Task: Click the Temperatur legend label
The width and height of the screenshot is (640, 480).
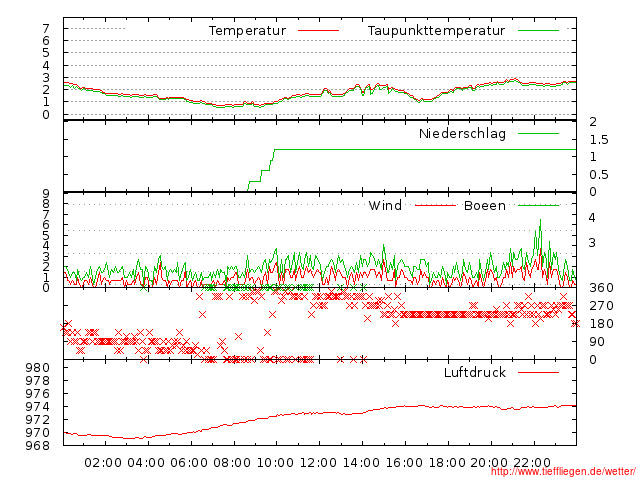Action: (x=247, y=31)
